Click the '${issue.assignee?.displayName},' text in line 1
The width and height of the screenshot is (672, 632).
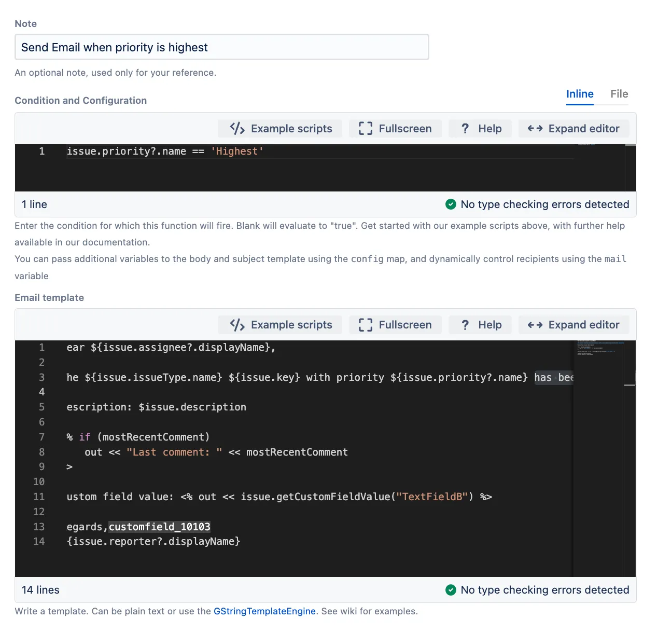pos(183,348)
